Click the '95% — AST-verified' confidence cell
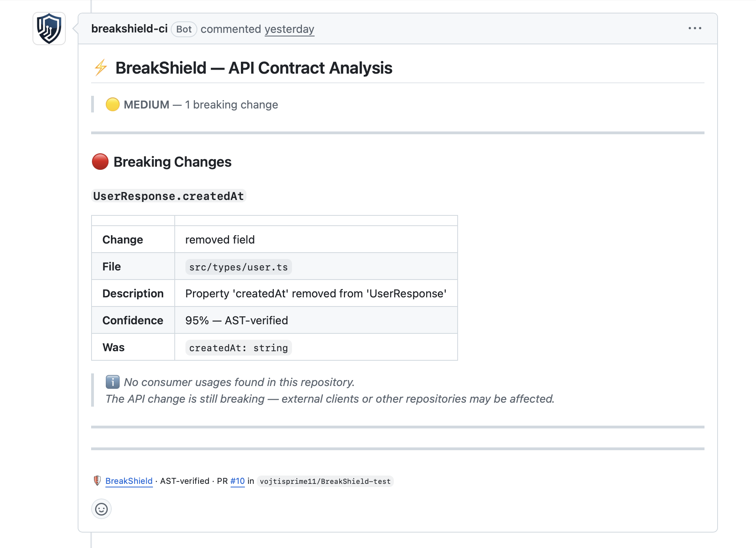The height and width of the screenshot is (548, 756). click(x=316, y=320)
